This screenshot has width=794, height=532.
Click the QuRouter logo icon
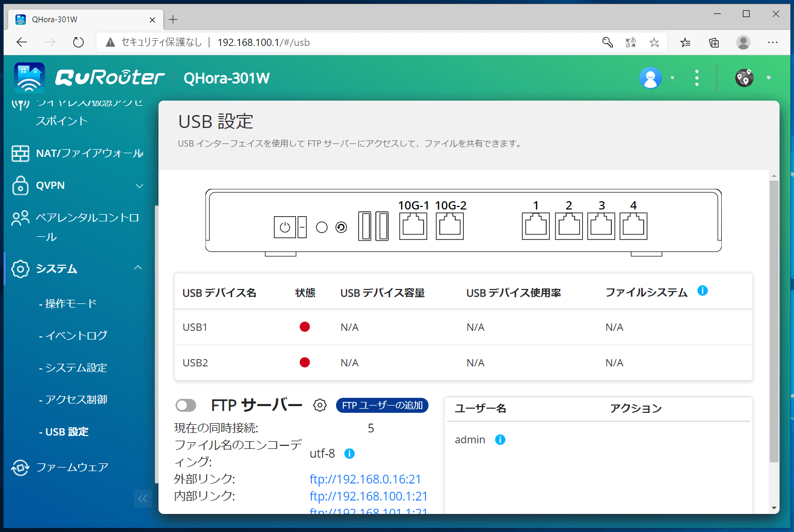click(x=29, y=77)
